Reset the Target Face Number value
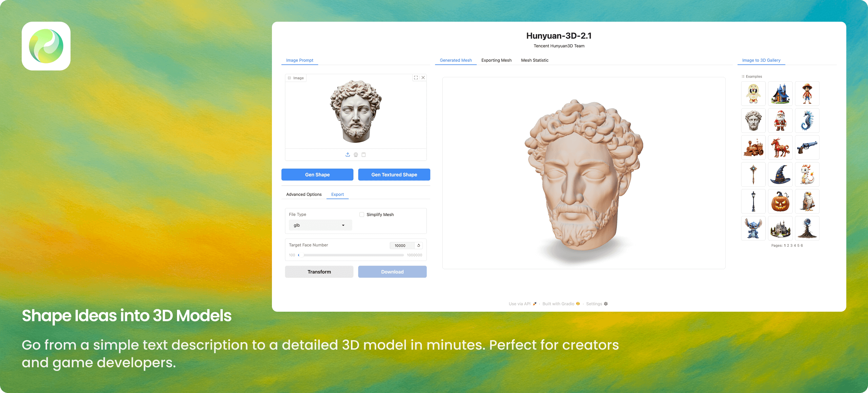Screen dimensions: 868x393 tap(419, 245)
